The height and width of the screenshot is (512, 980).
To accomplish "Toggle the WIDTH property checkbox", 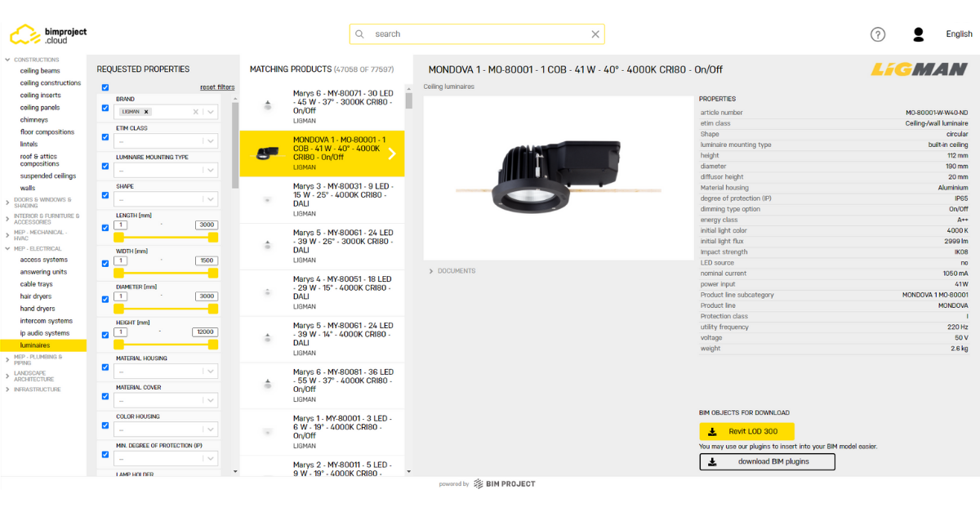I will point(105,264).
